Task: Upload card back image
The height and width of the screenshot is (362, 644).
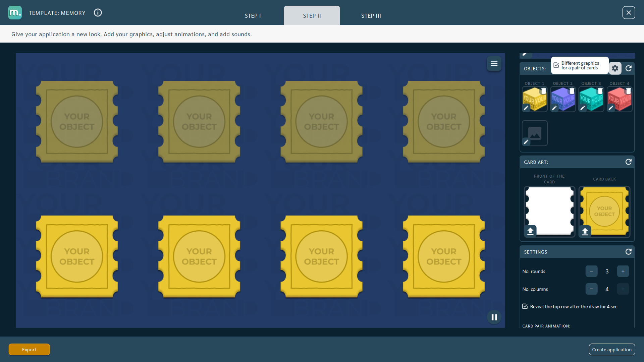Action: point(585,231)
